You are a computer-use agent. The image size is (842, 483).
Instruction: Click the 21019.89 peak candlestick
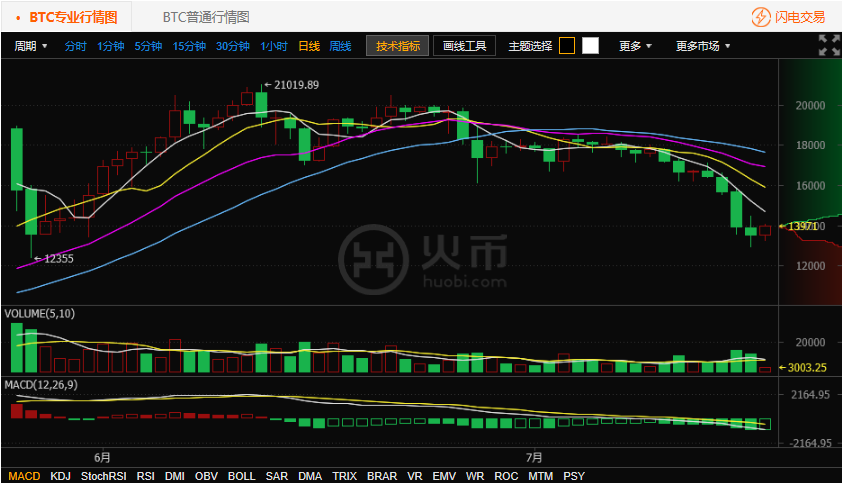[261, 104]
